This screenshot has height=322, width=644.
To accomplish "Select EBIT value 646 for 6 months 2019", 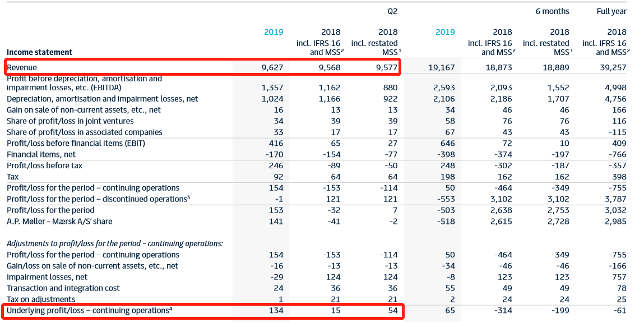I will pyautogui.click(x=447, y=143).
